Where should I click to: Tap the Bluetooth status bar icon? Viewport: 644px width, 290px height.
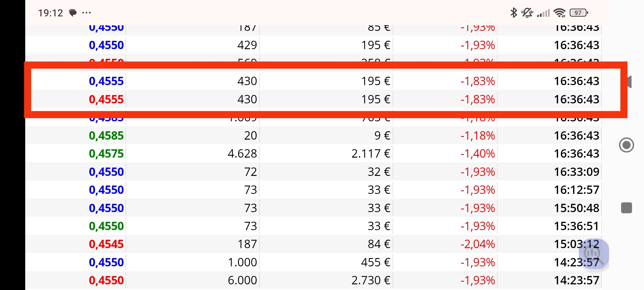tap(514, 13)
